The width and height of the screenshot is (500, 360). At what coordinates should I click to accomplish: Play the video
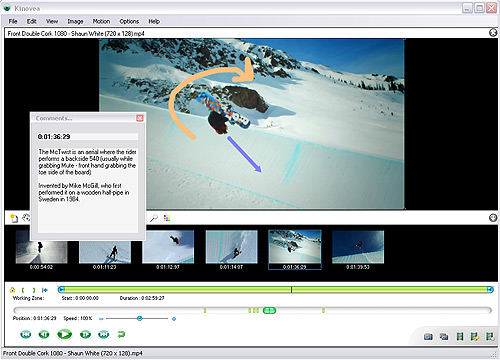coord(65,334)
